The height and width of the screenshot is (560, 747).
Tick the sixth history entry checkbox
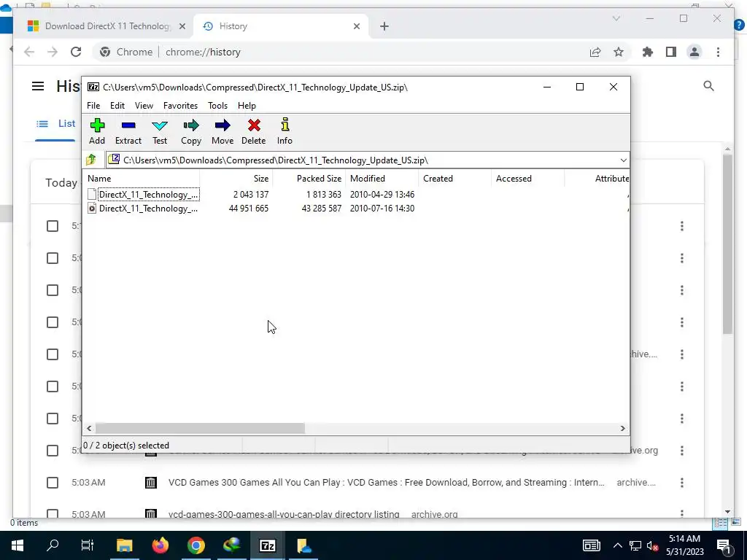(x=53, y=386)
